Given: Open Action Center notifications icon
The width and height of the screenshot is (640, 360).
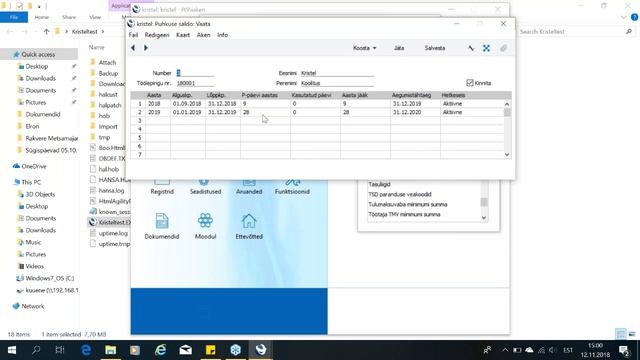Looking at the screenshot, I should tap(624, 350).
